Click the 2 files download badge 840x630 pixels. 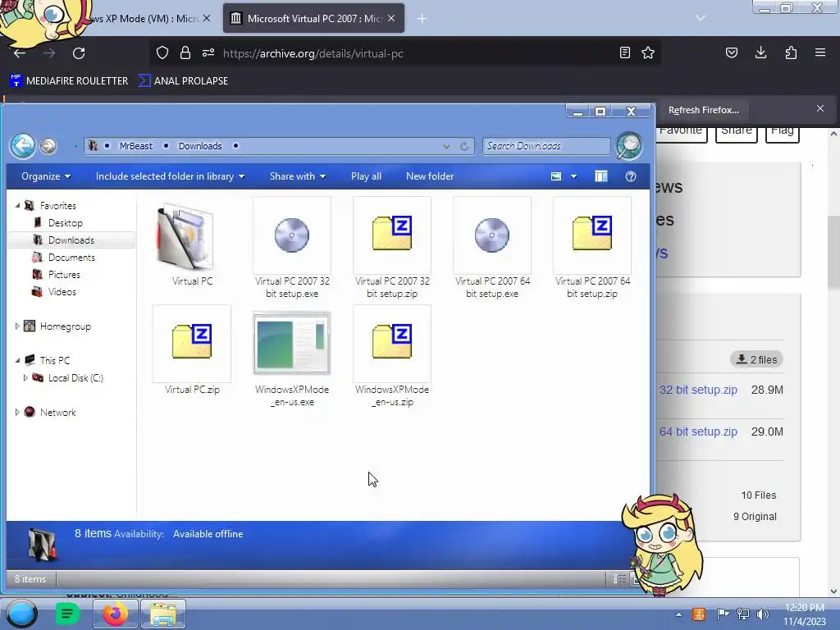click(x=756, y=359)
